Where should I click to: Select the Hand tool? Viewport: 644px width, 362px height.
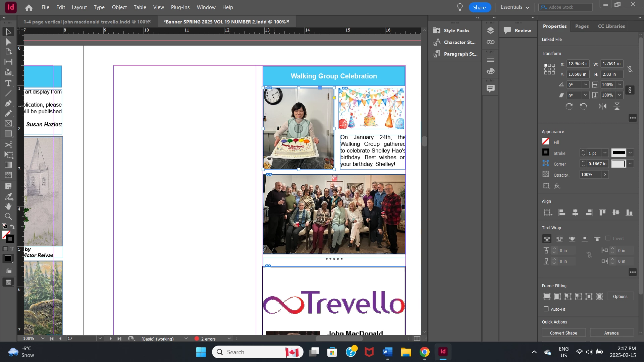point(8,206)
